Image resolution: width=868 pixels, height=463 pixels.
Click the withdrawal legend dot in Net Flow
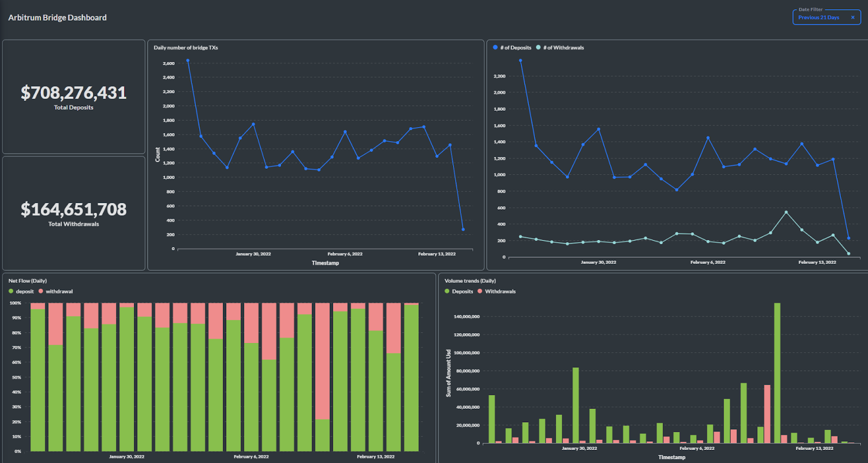[x=41, y=291]
